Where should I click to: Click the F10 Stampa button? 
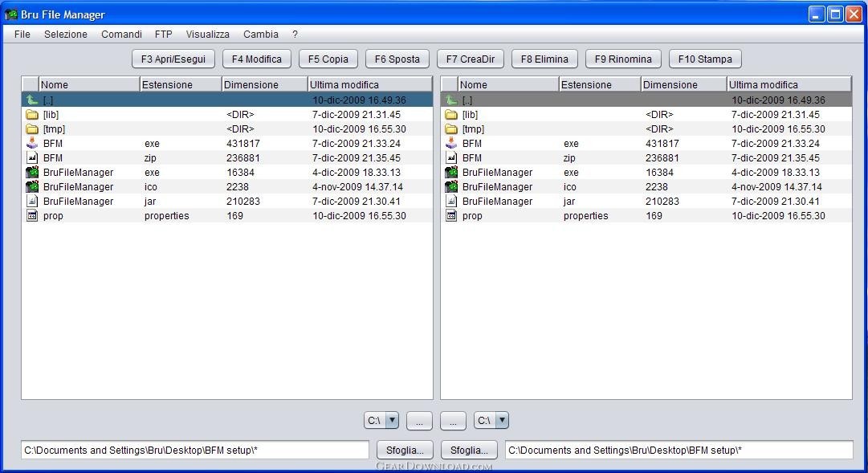pyautogui.click(x=705, y=59)
